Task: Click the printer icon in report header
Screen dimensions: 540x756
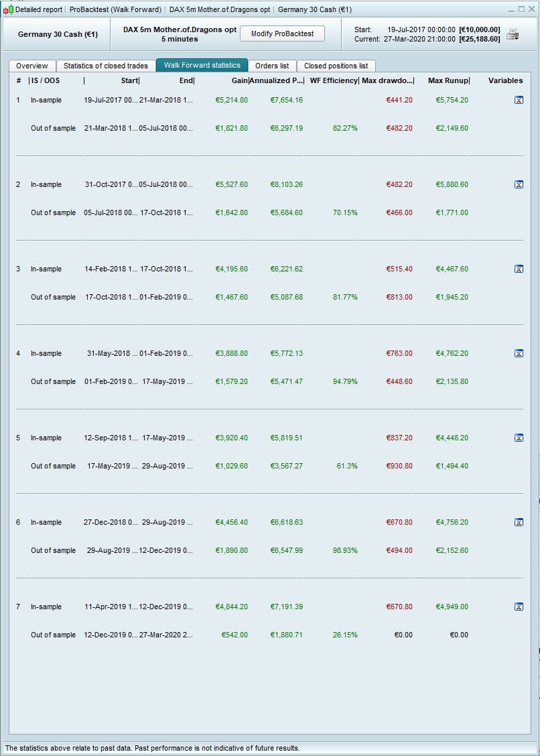Action: point(513,34)
